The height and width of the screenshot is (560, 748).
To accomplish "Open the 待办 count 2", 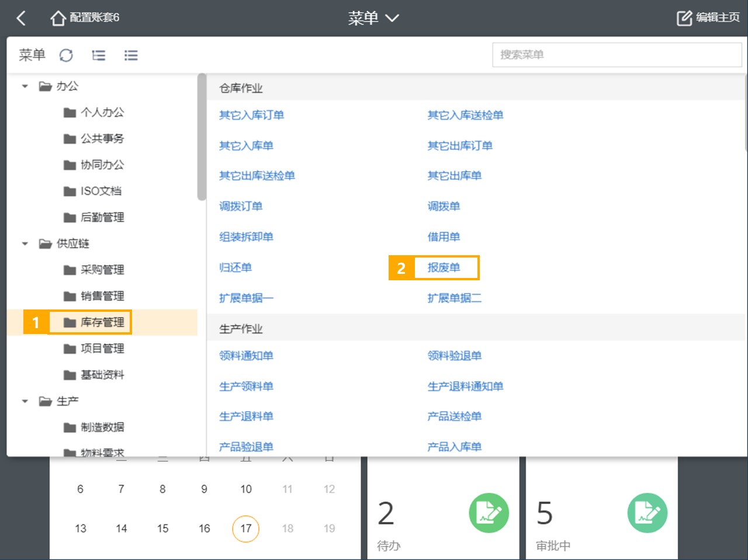I will [386, 514].
